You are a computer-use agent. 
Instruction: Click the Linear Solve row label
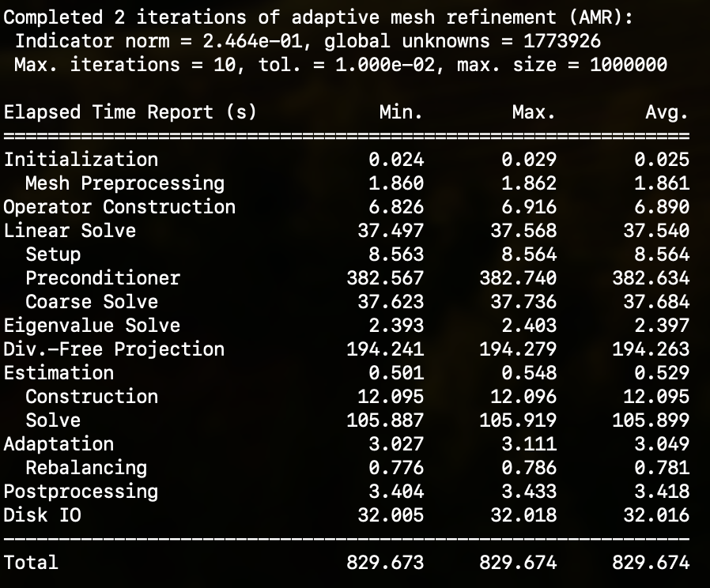click(70, 231)
